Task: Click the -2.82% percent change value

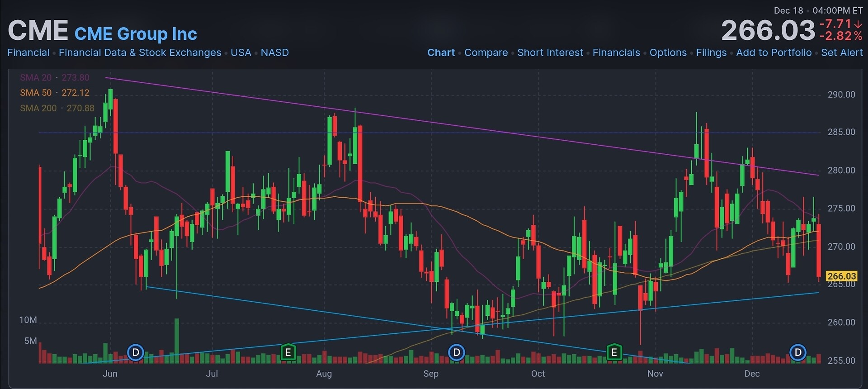Action: pos(841,36)
